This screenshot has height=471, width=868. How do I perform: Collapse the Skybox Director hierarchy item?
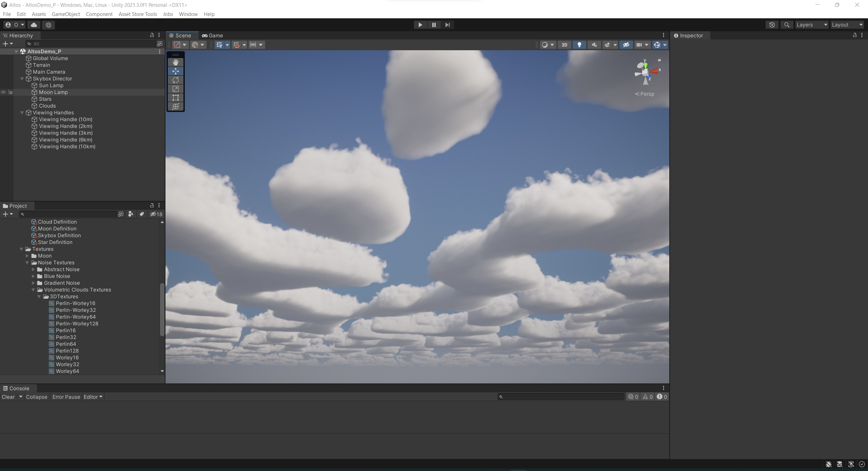[x=22, y=78]
